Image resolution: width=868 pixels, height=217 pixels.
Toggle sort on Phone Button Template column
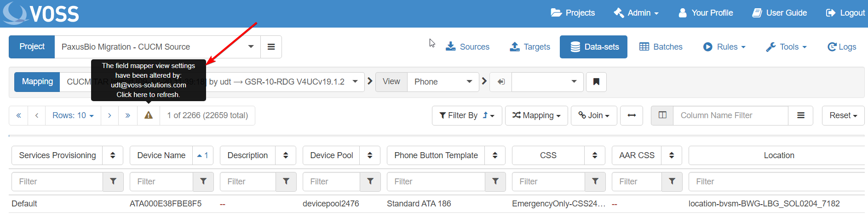point(494,155)
